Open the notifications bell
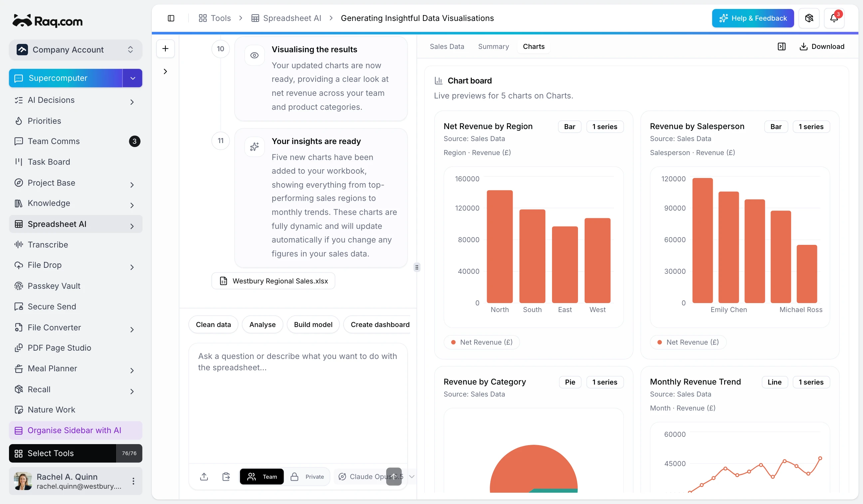The height and width of the screenshot is (504, 863). [834, 18]
